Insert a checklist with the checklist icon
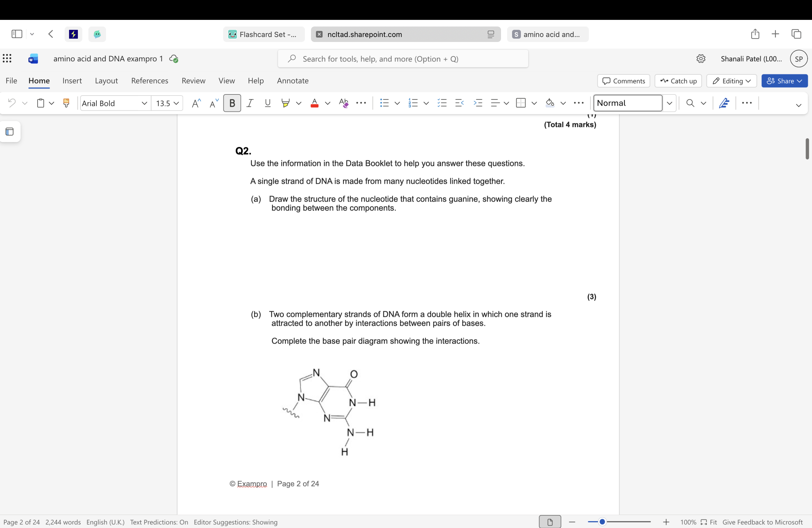This screenshot has height=528, width=812. coord(442,103)
